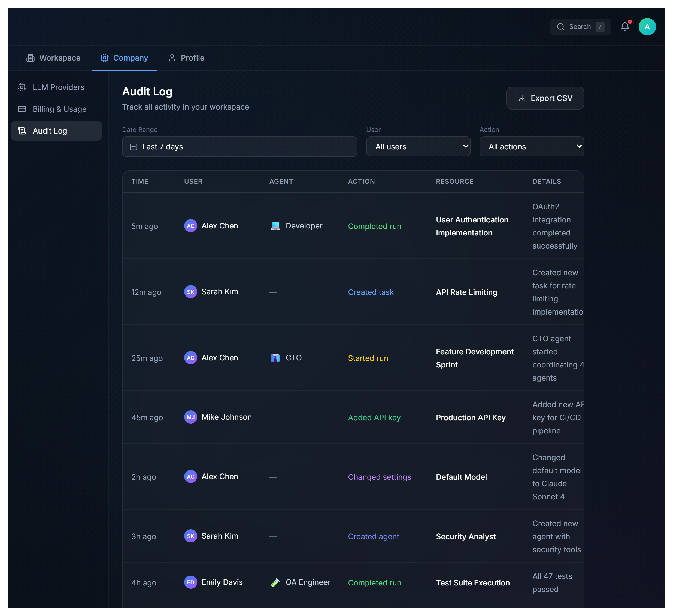The width and height of the screenshot is (673, 616).
Task: Click the calendar icon in Date Range
Action: point(134,147)
